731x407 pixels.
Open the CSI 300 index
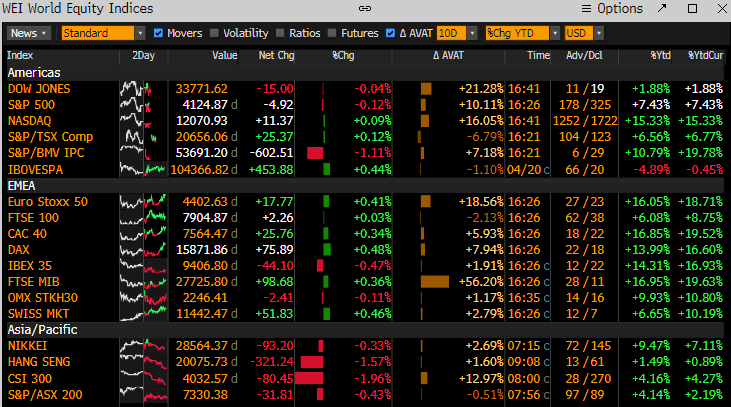click(x=30, y=379)
